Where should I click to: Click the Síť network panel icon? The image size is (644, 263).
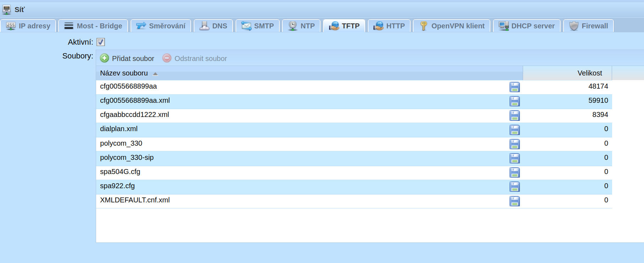click(7, 10)
